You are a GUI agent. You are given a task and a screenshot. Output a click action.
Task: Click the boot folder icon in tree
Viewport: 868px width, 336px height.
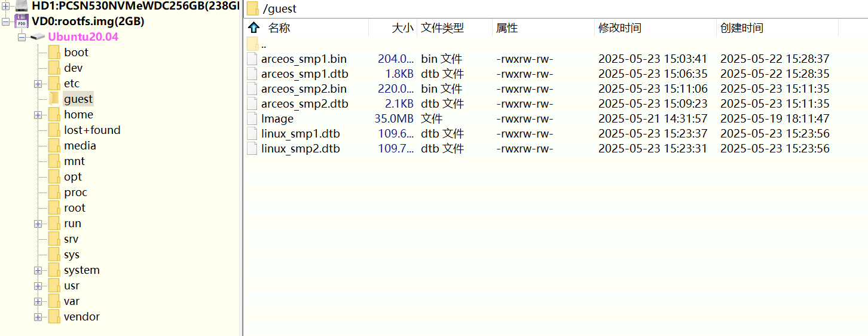tap(54, 53)
